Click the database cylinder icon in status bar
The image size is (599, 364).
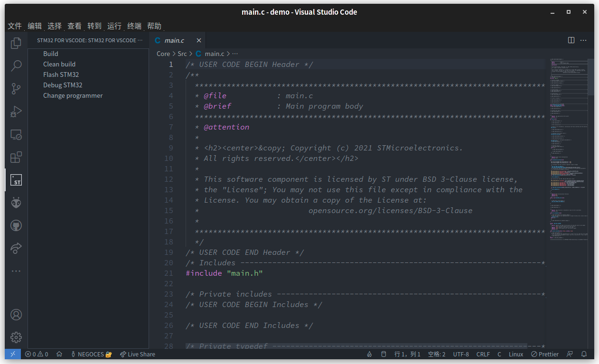(384, 354)
